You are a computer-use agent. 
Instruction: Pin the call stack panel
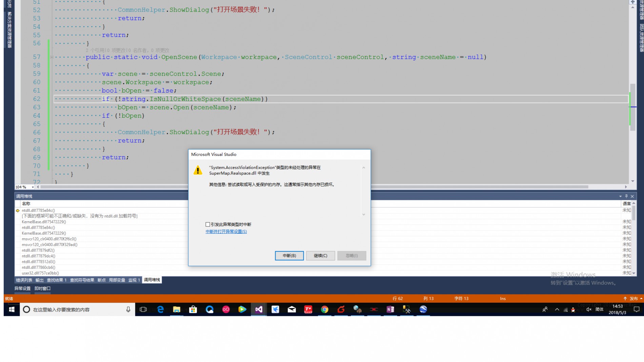pyautogui.click(x=626, y=196)
